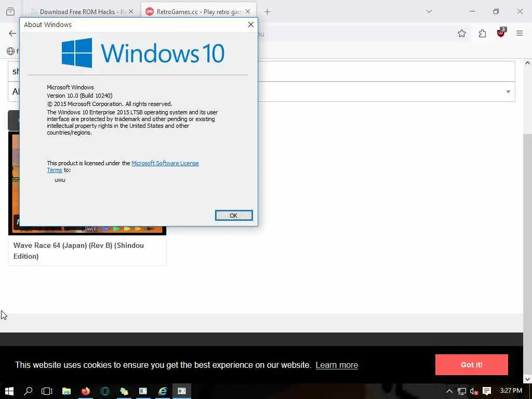
Task: Expand the platform selection dropdown
Action: (262, 91)
